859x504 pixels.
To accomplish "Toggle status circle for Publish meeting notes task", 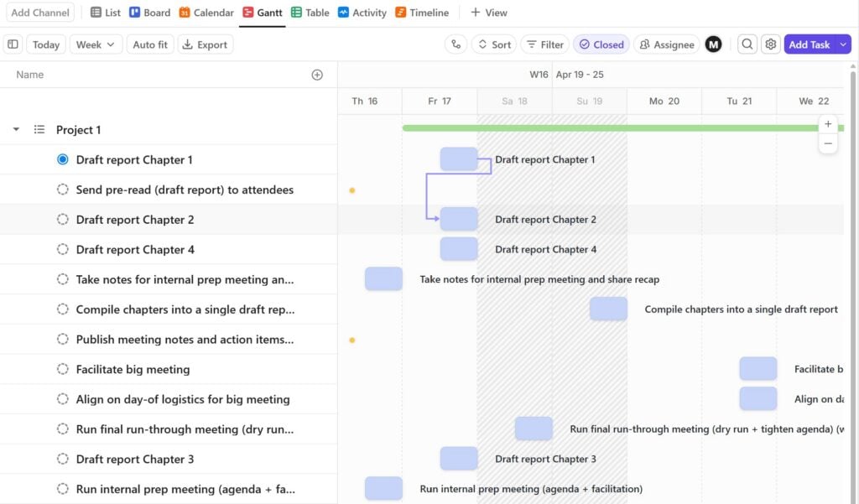I will 62,339.
